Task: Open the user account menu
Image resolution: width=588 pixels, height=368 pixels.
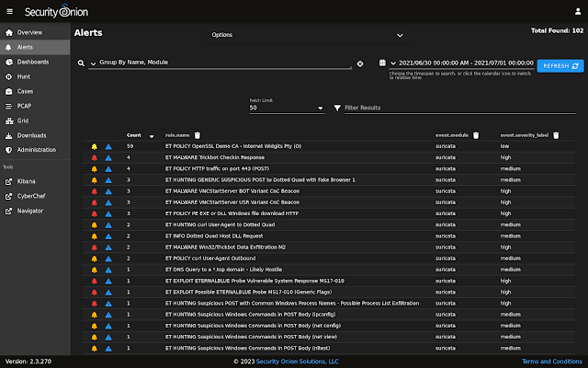Action: (578, 12)
